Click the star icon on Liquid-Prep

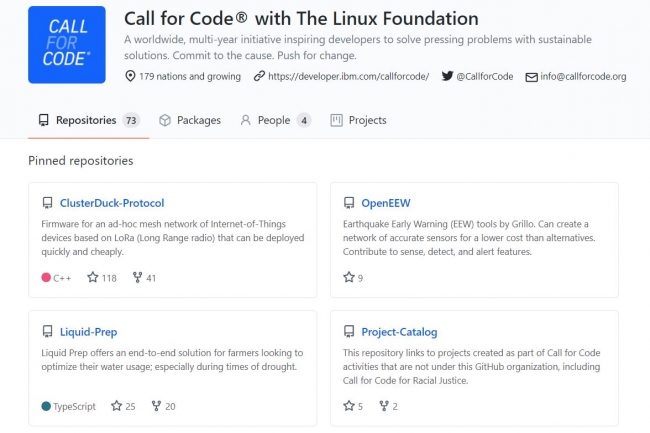click(x=116, y=406)
